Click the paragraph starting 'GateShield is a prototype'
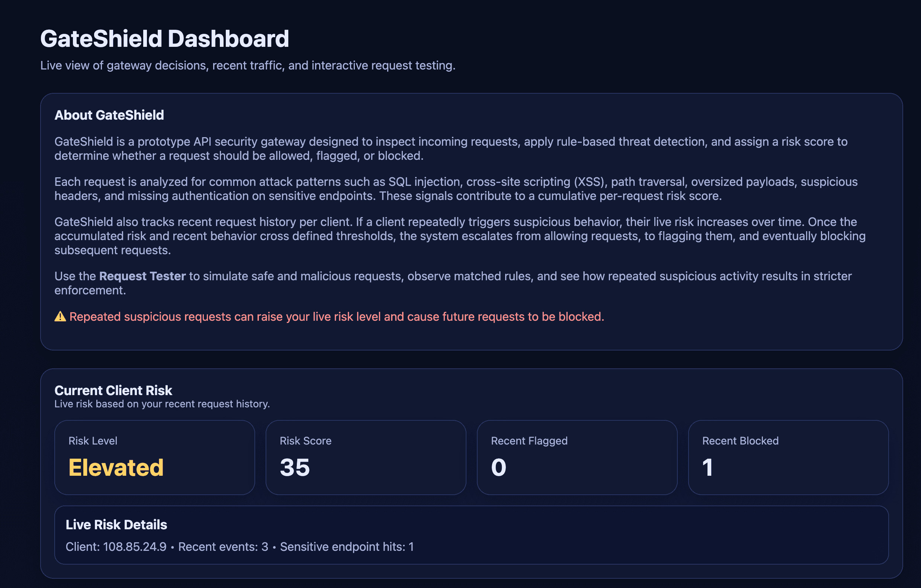921x588 pixels. click(x=451, y=149)
